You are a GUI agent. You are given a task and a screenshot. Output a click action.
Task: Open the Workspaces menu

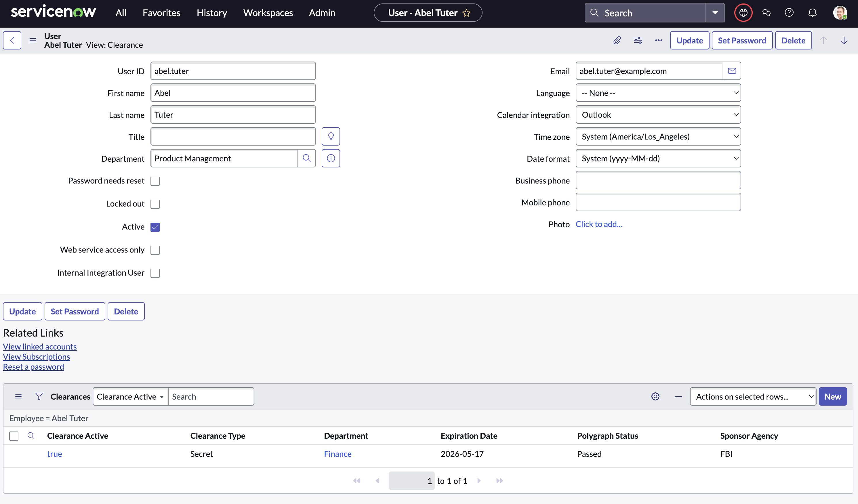pyautogui.click(x=268, y=13)
